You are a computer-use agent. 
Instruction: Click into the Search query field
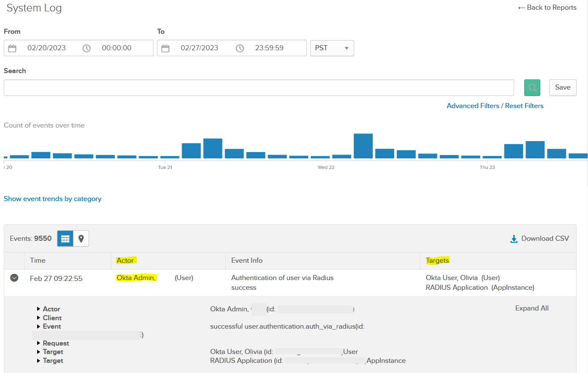[258, 88]
